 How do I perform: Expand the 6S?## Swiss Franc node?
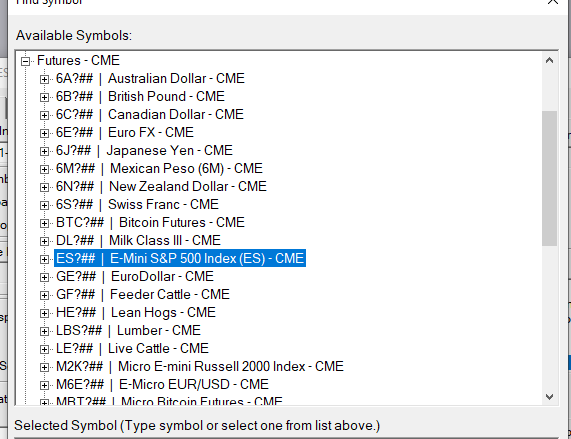[44, 205]
